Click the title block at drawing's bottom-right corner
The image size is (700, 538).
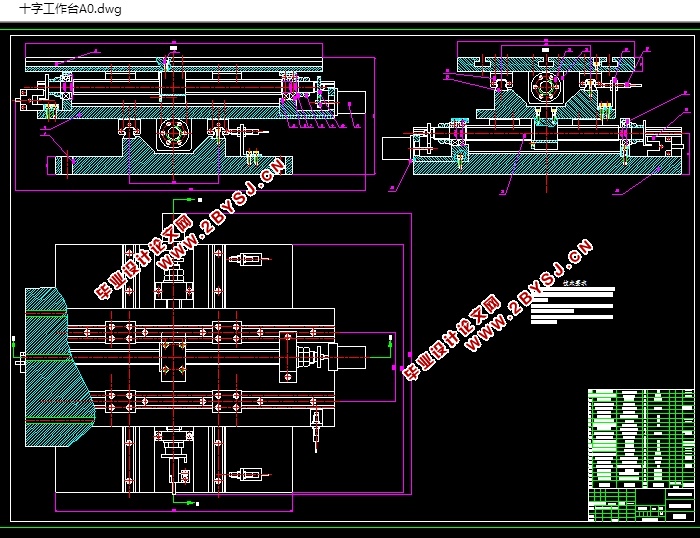point(639,502)
